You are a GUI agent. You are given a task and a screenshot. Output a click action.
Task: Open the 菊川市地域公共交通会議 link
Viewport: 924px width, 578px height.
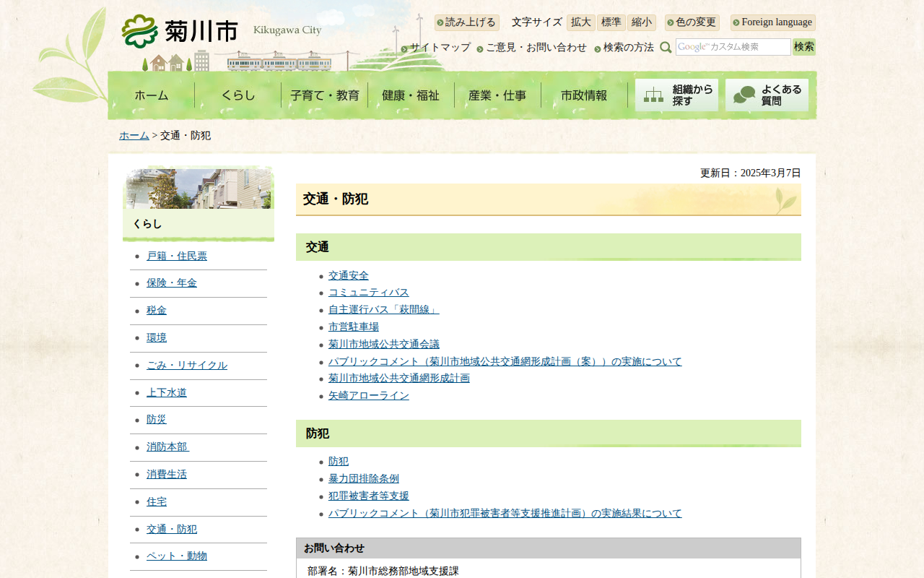click(x=384, y=345)
